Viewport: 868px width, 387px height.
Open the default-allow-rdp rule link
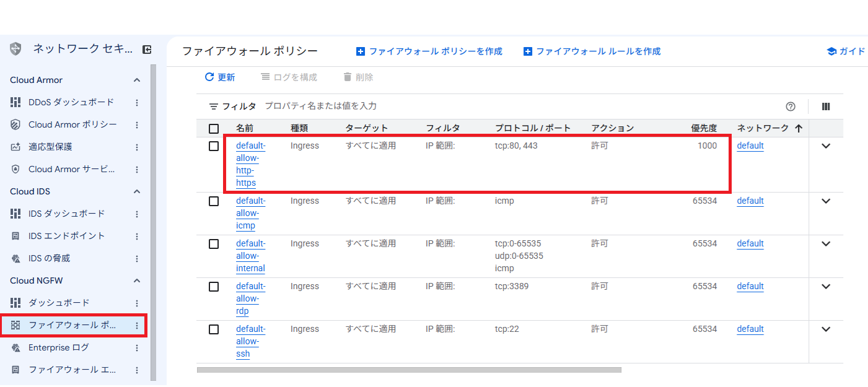point(250,299)
